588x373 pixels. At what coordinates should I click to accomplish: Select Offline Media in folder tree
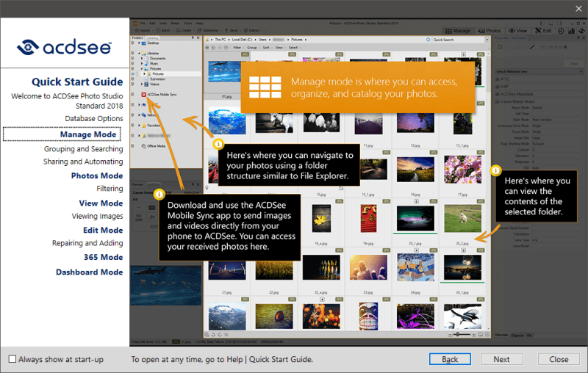click(x=156, y=146)
